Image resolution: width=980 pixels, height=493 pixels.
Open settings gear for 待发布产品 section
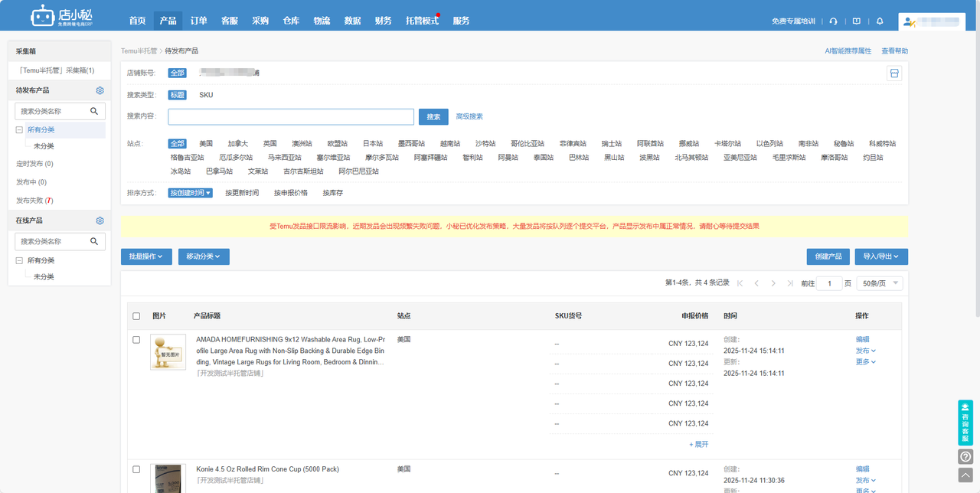[x=100, y=90]
